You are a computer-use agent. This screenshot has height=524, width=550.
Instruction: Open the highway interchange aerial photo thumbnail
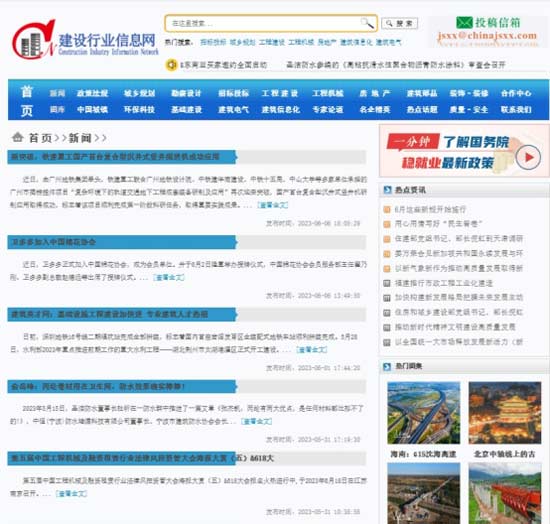coord(423,413)
